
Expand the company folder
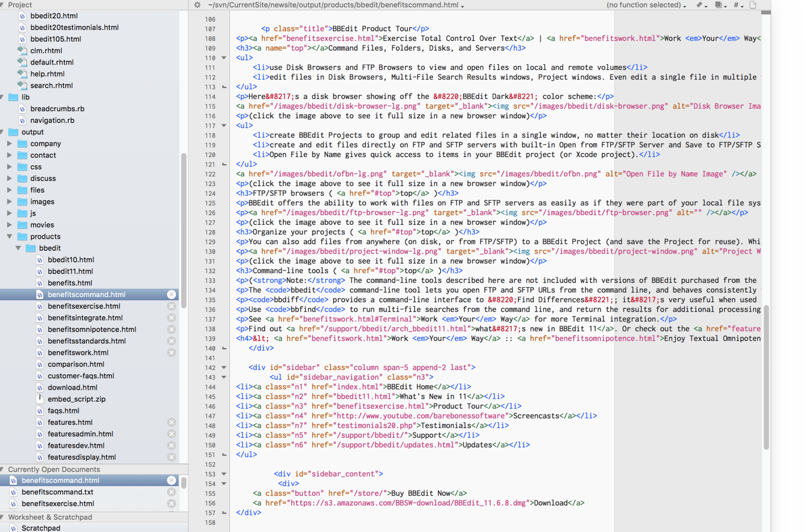[x=9, y=144]
